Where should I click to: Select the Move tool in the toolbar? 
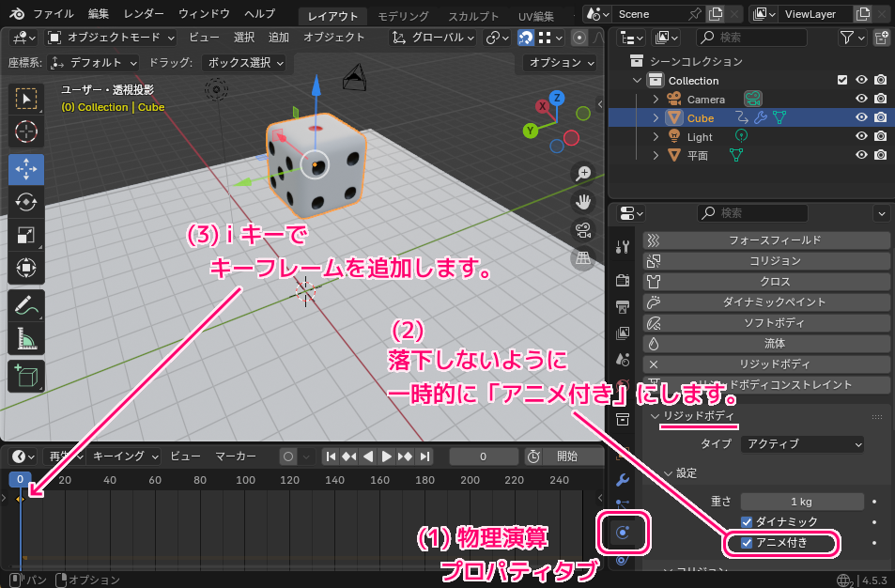pyautogui.click(x=25, y=169)
